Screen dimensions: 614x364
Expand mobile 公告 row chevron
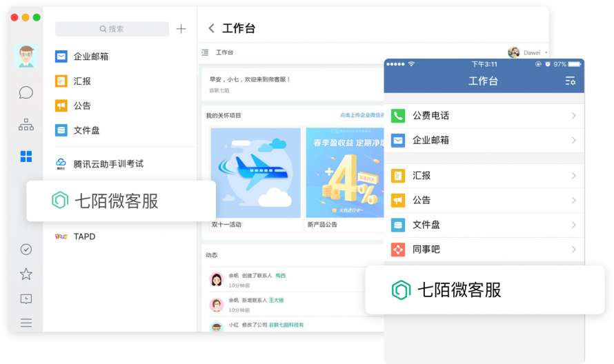click(574, 201)
